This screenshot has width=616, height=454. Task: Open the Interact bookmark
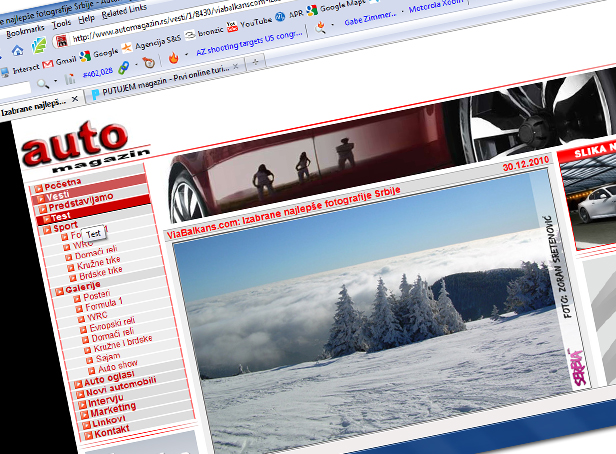[x=20, y=71]
